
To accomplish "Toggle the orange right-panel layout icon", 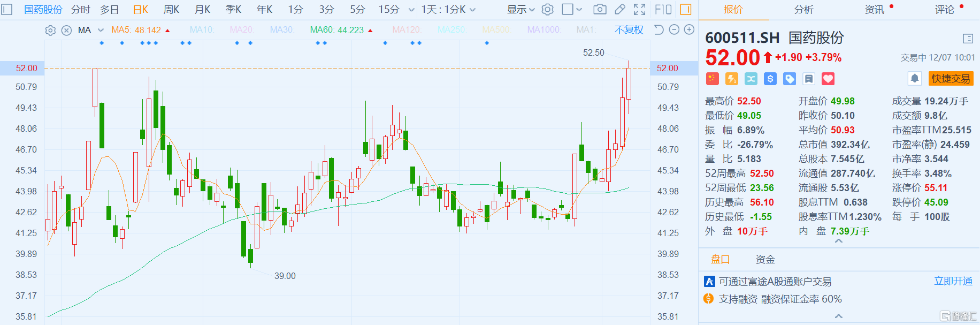I will pos(685,10).
